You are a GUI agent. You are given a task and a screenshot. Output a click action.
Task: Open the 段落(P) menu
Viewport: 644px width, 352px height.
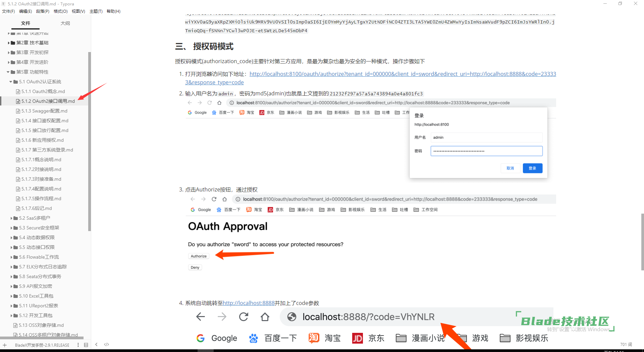[43, 11]
